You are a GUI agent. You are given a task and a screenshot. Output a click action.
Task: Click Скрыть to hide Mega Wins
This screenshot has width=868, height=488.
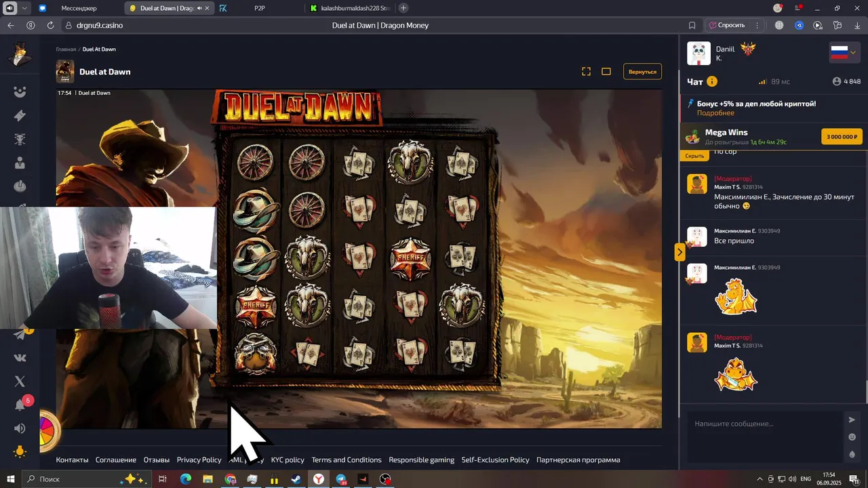coord(694,156)
